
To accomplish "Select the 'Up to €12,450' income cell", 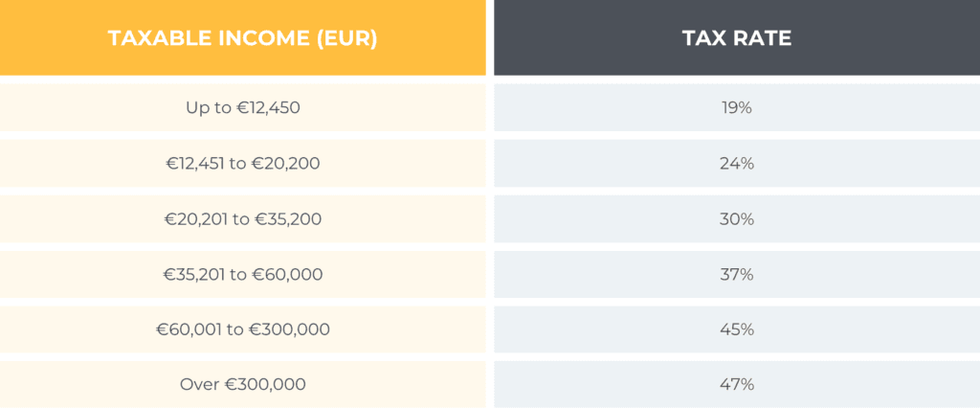I will [x=242, y=108].
